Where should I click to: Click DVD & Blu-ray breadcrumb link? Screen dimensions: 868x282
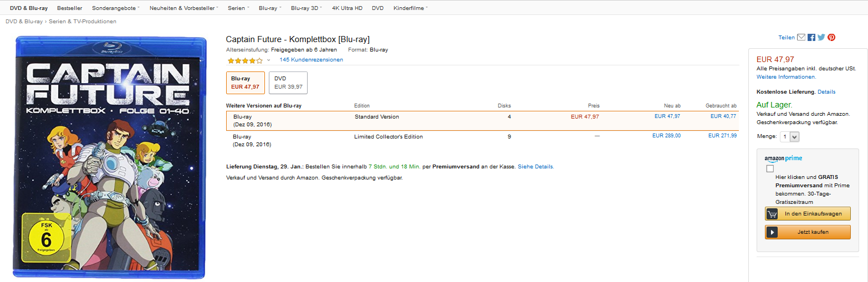click(24, 22)
